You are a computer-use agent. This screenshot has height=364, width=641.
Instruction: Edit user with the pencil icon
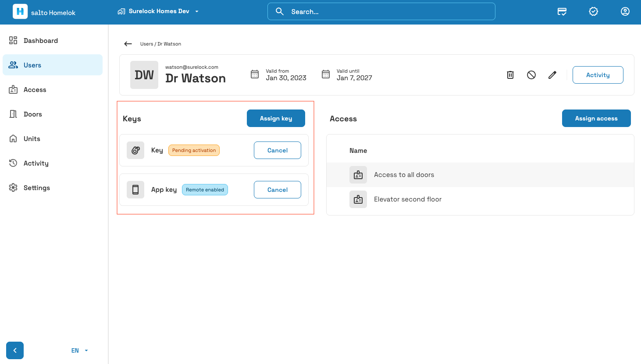pyautogui.click(x=552, y=75)
